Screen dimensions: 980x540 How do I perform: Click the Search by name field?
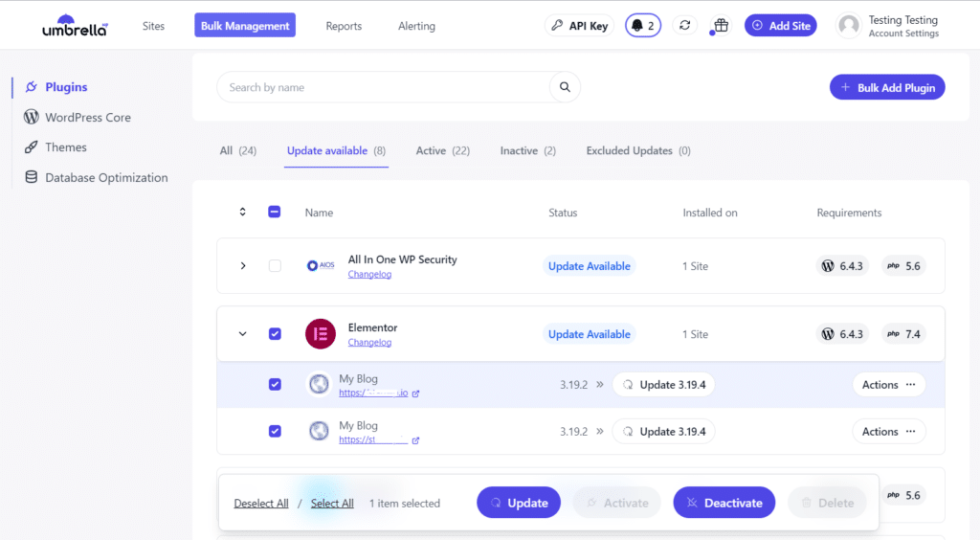point(383,87)
